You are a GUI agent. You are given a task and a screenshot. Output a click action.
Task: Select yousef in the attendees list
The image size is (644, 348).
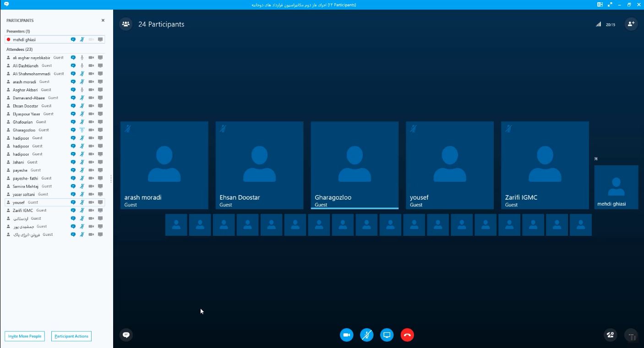pyautogui.click(x=19, y=202)
